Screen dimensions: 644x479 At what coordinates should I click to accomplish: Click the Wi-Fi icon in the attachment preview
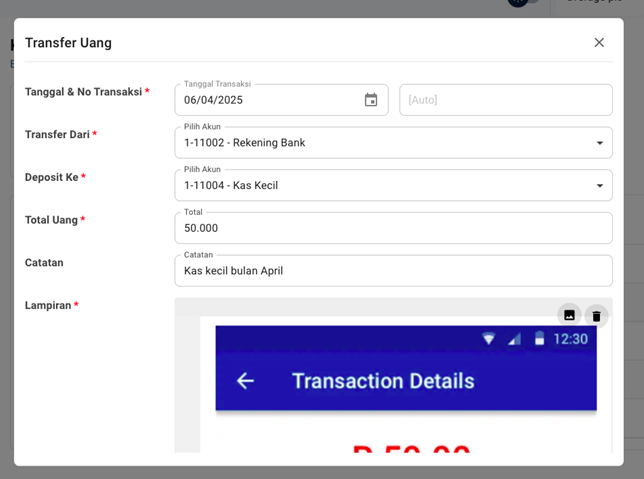pyautogui.click(x=488, y=339)
